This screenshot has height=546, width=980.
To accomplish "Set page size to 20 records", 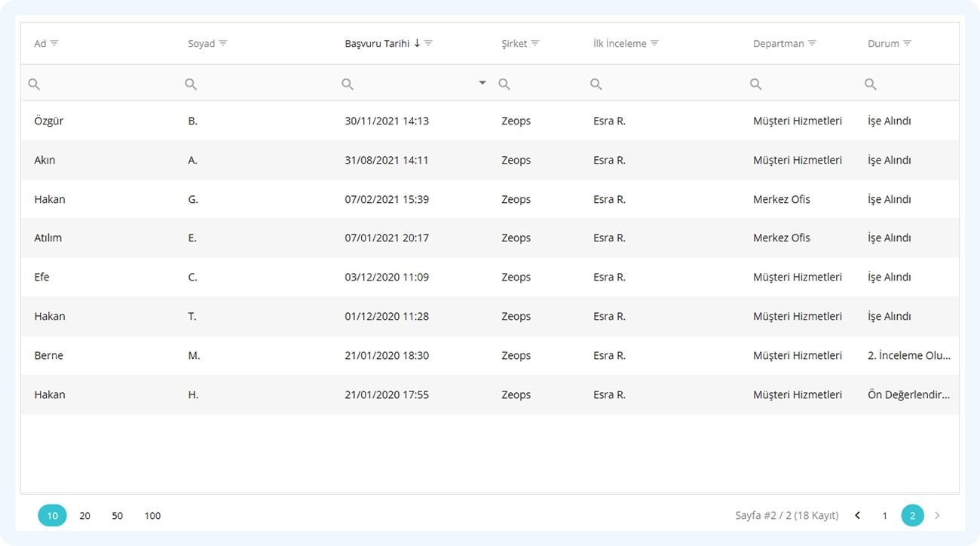I will click(x=84, y=516).
